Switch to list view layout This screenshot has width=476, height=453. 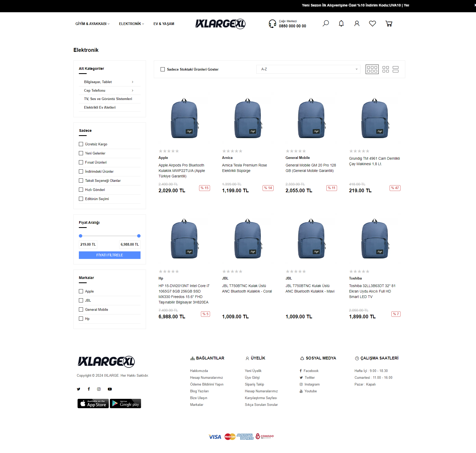point(396,69)
